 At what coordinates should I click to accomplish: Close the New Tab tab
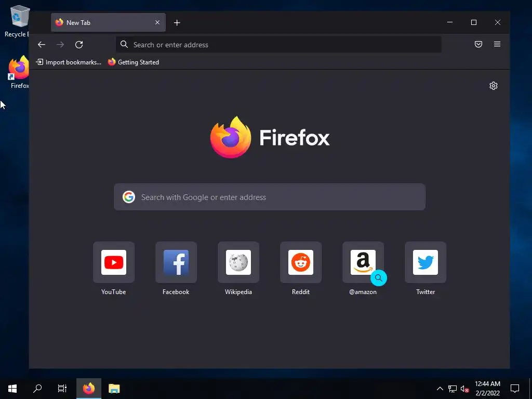(x=157, y=22)
